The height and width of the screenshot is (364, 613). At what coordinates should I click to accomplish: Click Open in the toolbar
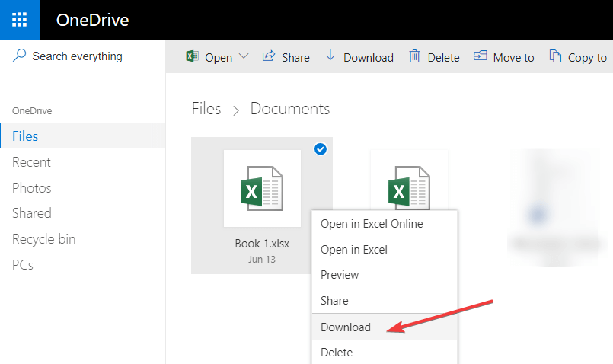(x=219, y=57)
